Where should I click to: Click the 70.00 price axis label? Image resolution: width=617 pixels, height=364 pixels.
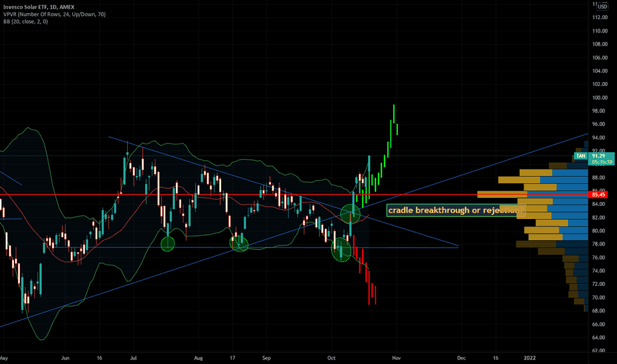[598, 298]
